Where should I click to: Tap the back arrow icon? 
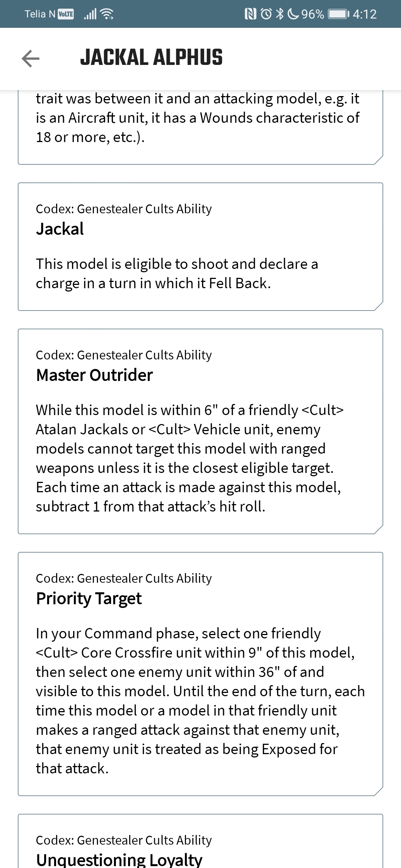pyautogui.click(x=30, y=59)
